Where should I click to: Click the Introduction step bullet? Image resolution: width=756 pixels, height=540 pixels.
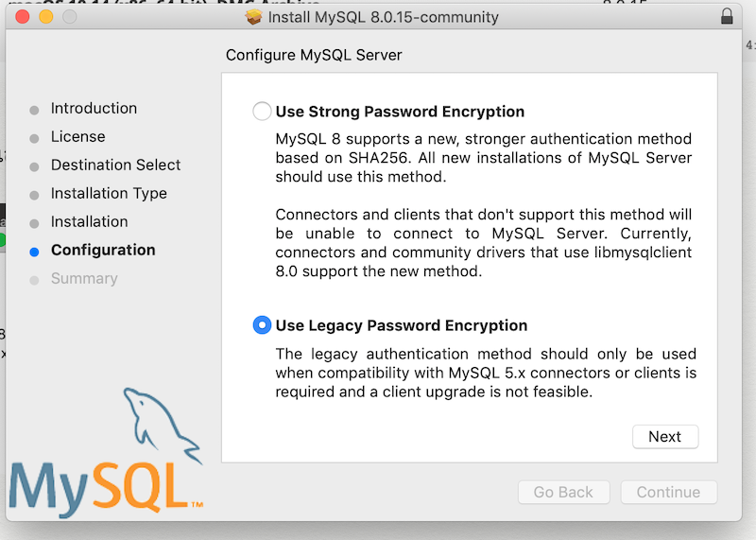tap(34, 110)
